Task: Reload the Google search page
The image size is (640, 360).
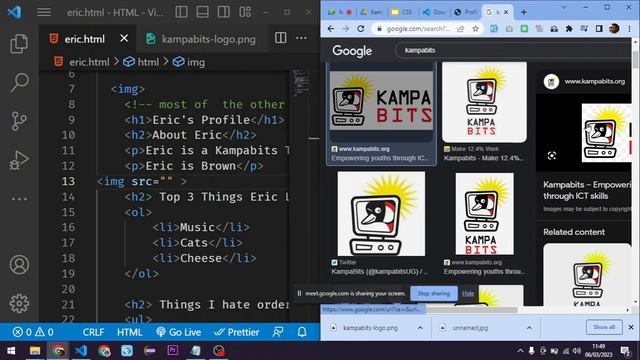Action: [361, 29]
